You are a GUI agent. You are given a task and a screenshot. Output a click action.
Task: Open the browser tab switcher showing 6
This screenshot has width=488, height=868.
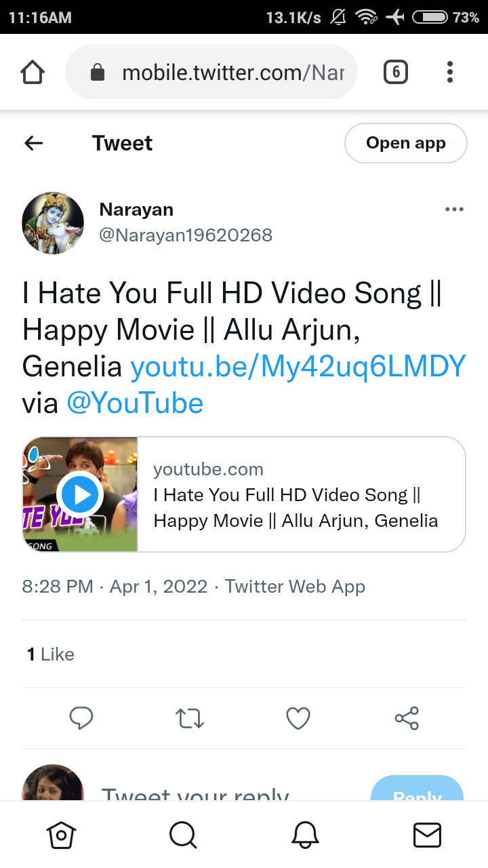point(396,72)
